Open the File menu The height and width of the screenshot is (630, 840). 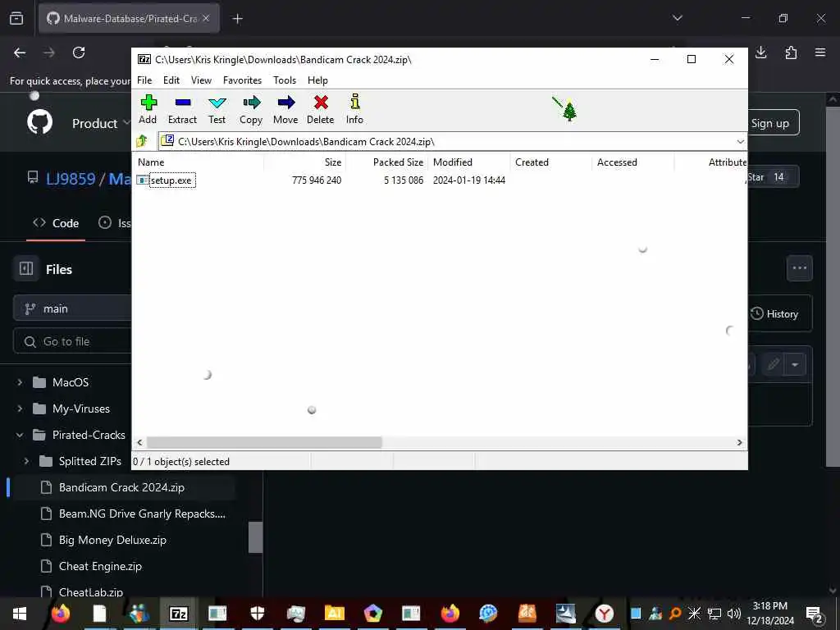[x=144, y=80]
